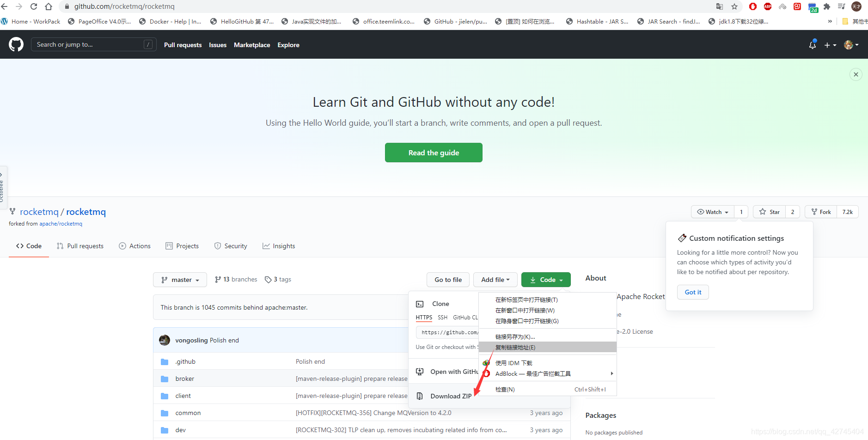868x440 pixels.
Task: View 3 tags
Action: point(278,279)
